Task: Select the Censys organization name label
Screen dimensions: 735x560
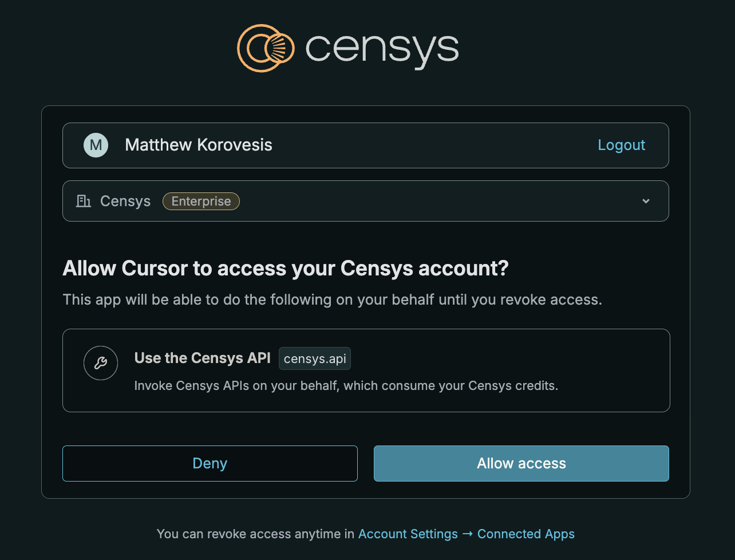Action: pos(125,201)
